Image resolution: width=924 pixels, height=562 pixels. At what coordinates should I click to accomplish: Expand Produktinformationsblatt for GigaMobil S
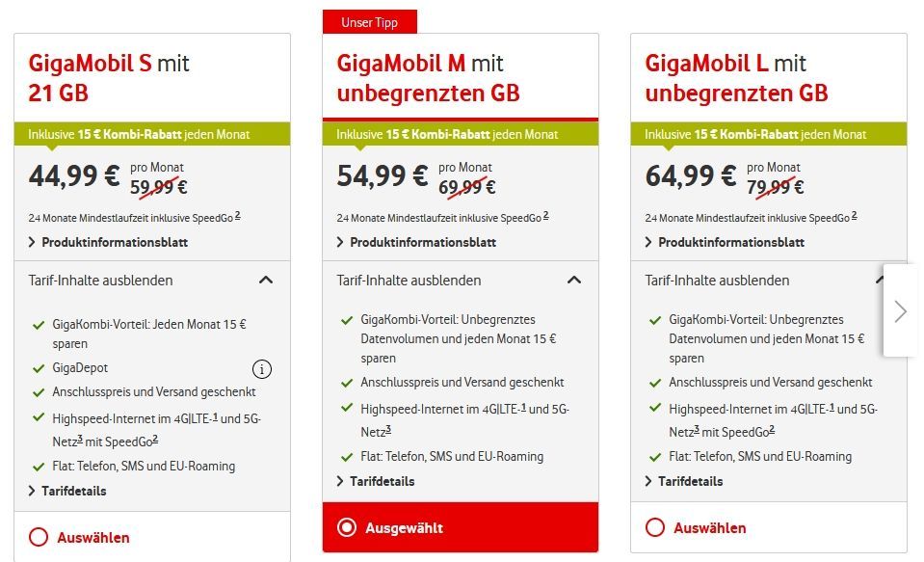pos(114,242)
